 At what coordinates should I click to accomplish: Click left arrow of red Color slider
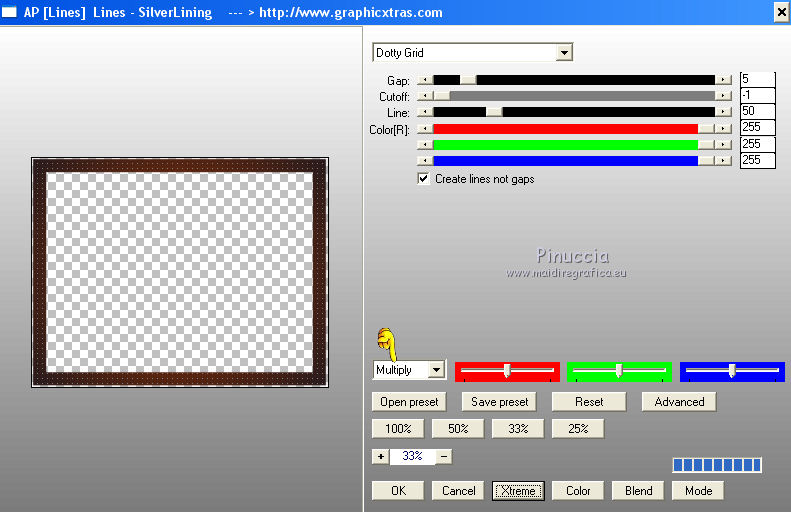(x=425, y=129)
